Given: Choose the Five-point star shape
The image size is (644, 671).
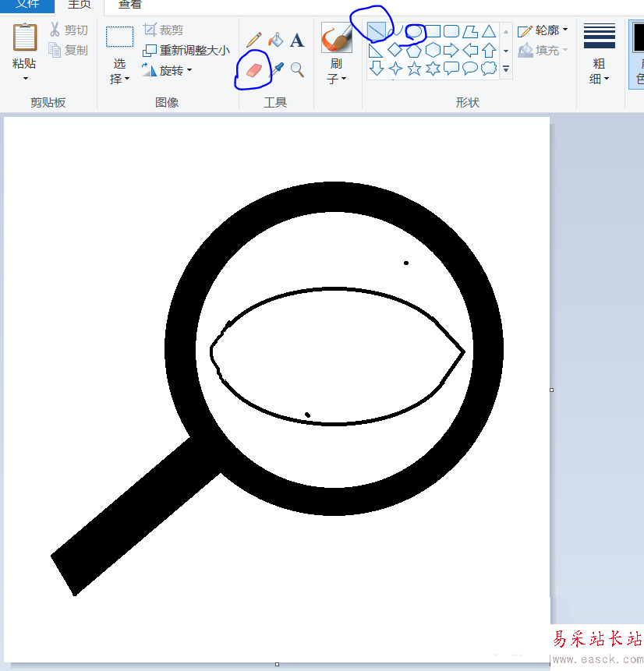Looking at the screenshot, I should point(414,69).
